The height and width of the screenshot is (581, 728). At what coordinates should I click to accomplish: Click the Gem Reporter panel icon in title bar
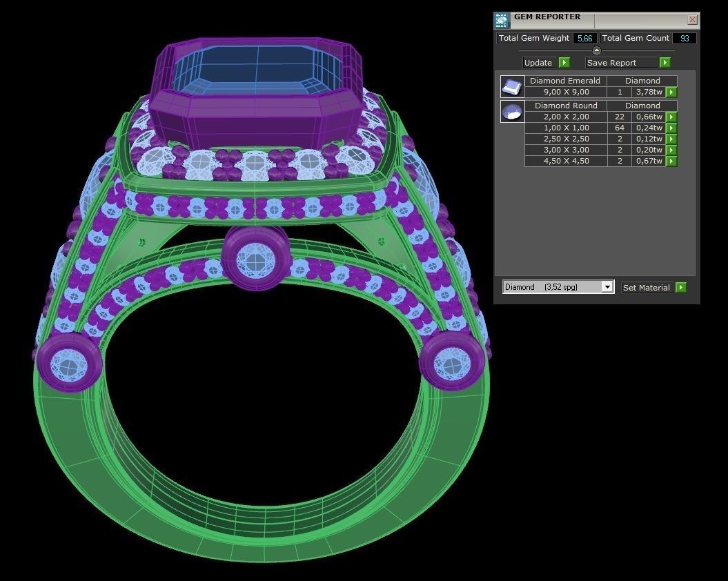click(x=502, y=20)
